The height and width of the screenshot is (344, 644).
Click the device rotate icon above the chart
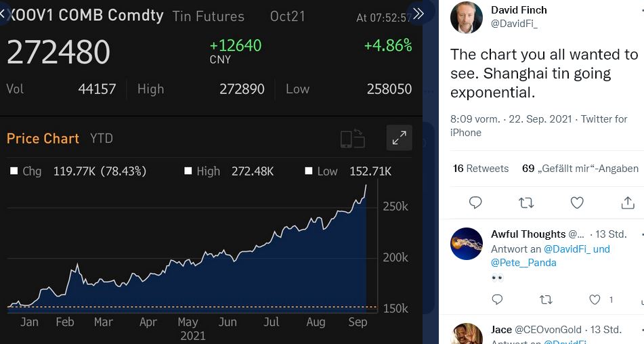point(352,139)
